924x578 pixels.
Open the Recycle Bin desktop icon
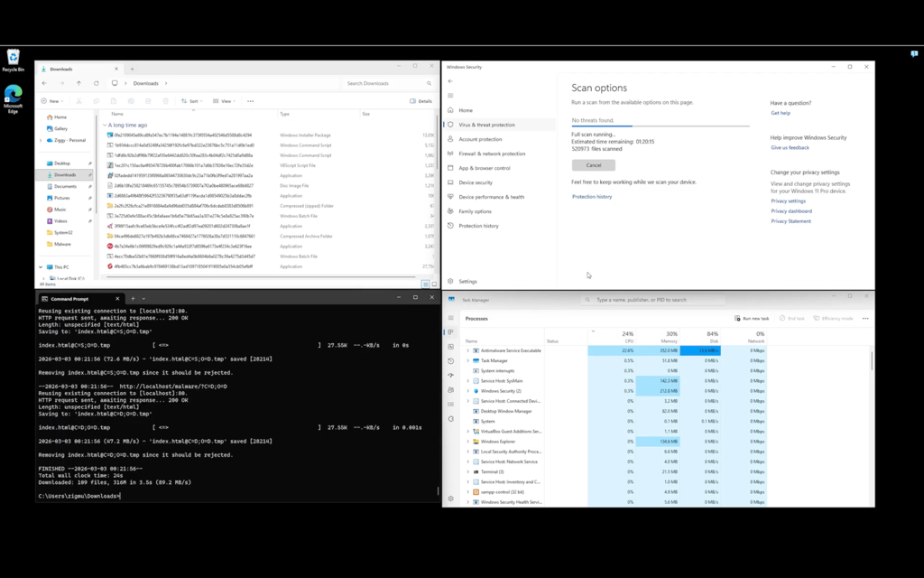click(13, 61)
